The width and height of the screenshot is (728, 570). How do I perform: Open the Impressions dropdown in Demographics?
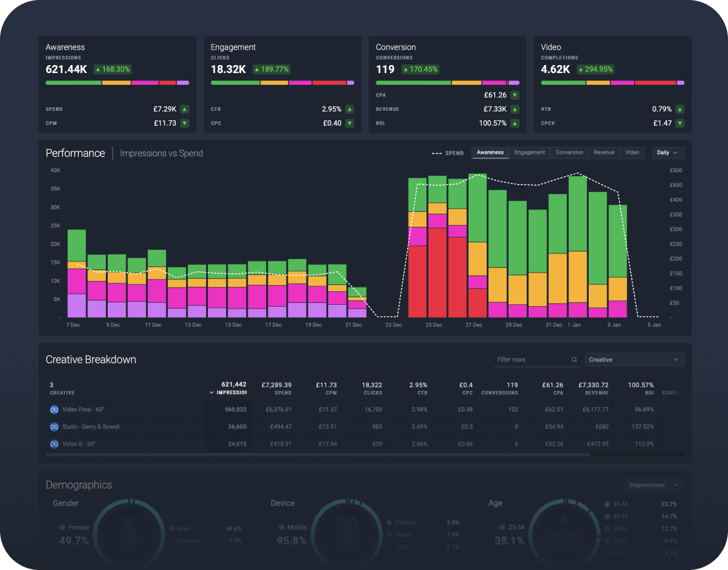pyautogui.click(x=654, y=485)
